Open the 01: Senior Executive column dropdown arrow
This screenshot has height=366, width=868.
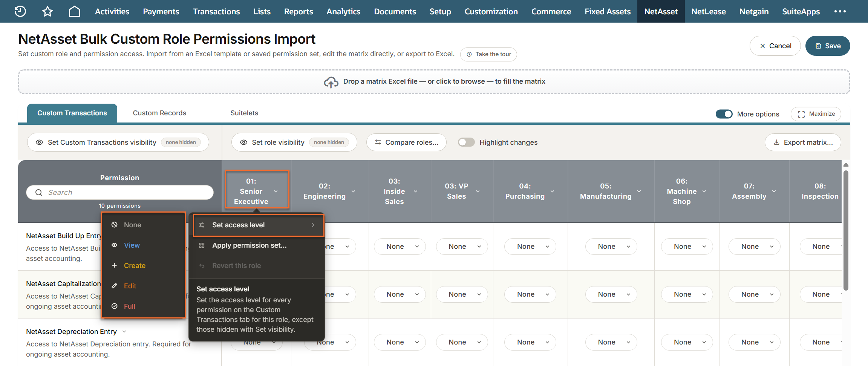276,191
